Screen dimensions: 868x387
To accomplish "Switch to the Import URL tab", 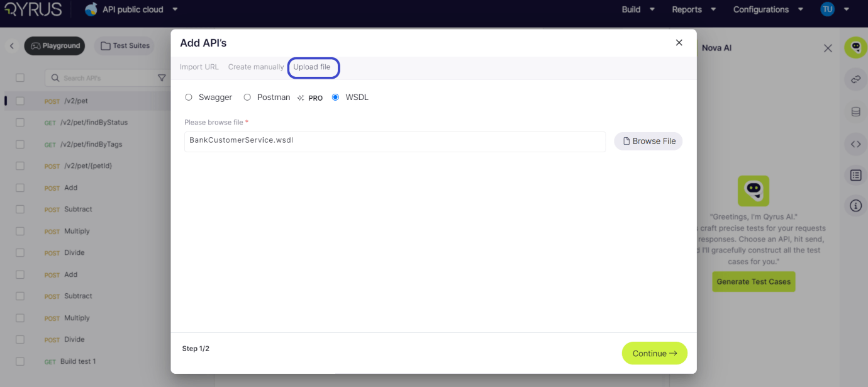I will pos(199,67).
